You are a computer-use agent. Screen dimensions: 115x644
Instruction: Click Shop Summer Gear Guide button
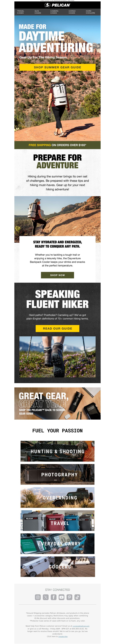tap(57, 67)
